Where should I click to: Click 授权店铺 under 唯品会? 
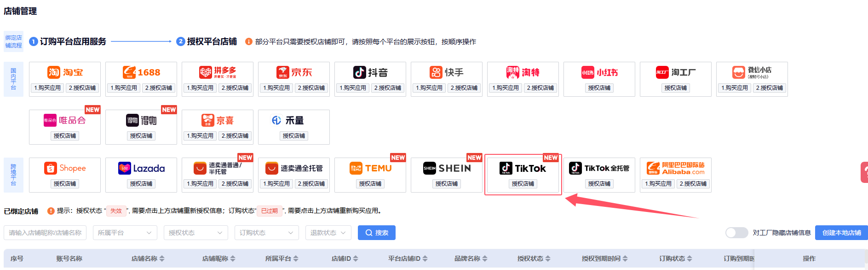click(x=65, y=136)
